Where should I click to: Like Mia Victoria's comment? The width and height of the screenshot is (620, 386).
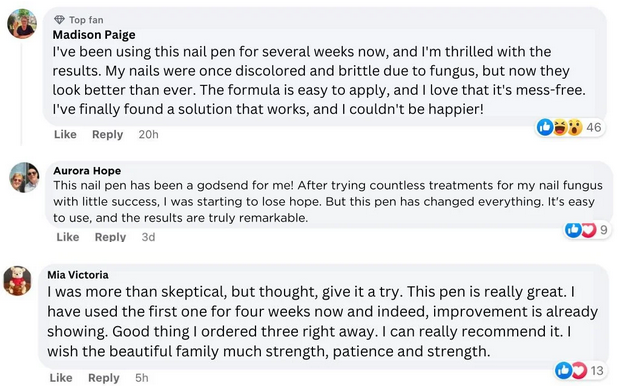[x=61, y=378]
